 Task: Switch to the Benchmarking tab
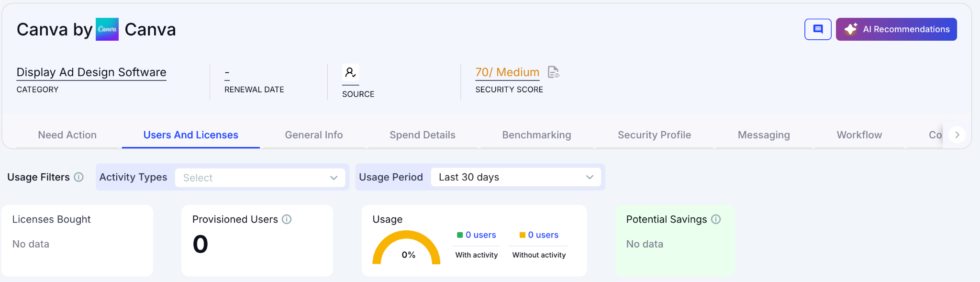point(536,135)
